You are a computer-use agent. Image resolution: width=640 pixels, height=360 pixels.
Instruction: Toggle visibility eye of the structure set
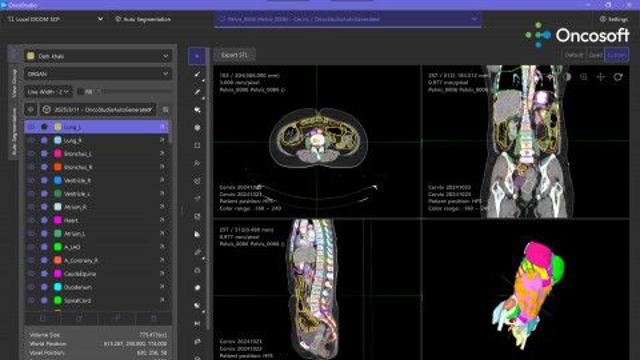click(31, 109)
